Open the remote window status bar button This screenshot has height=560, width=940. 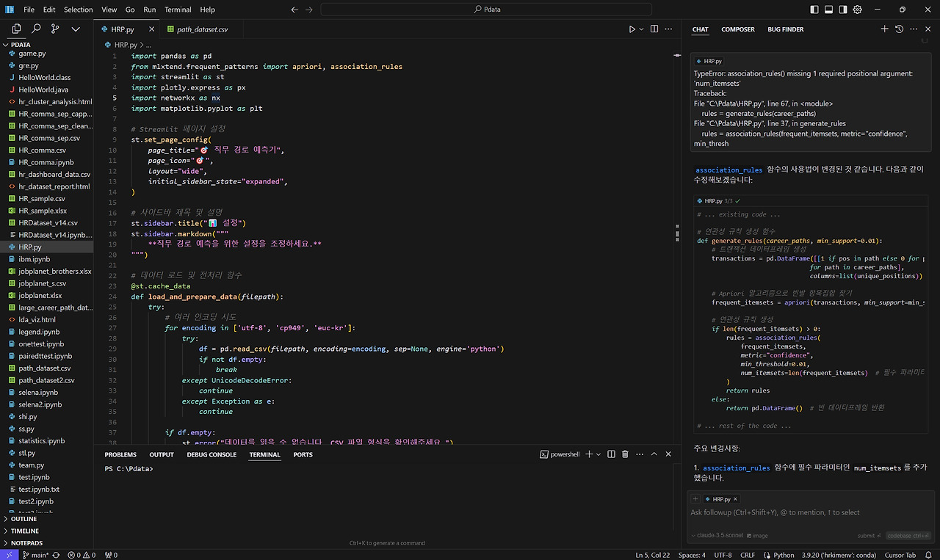[x=7, y=555]
